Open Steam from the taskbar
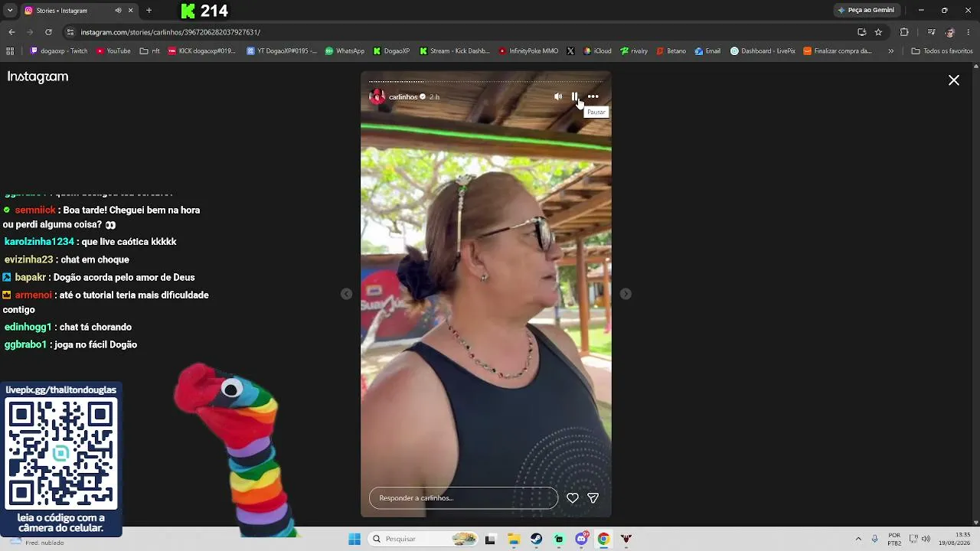The height and width of the screenshot is (551, 980). (536, 539)
